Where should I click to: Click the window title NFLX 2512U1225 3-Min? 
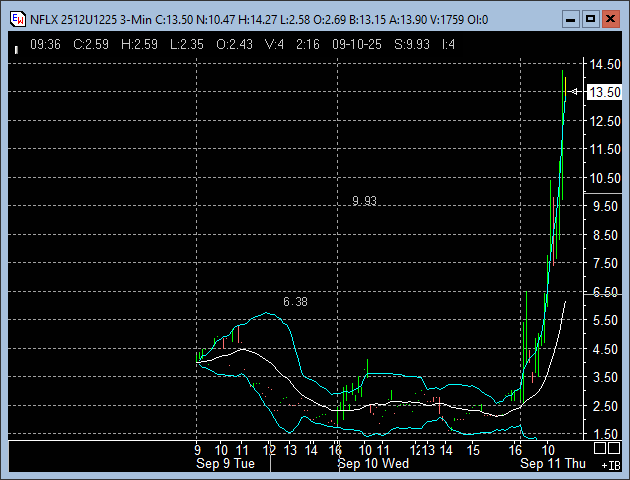pos(91,19)
